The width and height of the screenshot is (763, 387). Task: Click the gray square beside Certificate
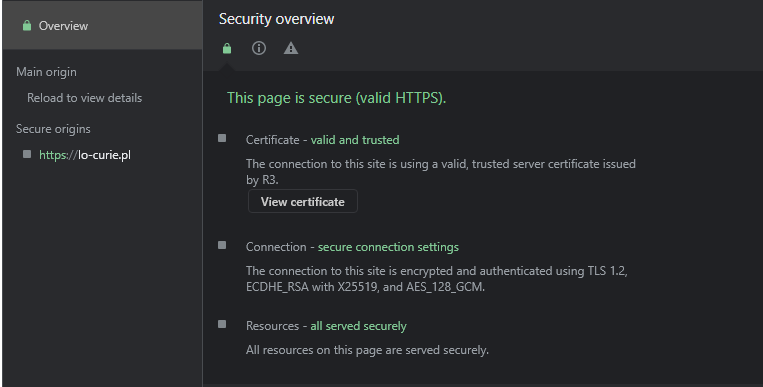pyautogui.click(x=222, y=138)
